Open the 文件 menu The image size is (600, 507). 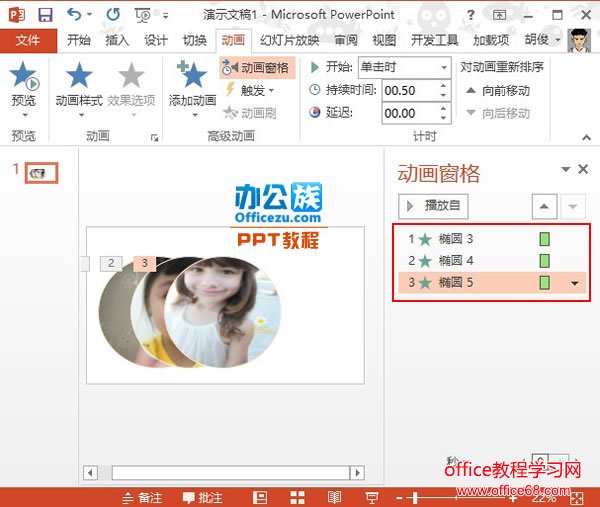pos(28,40)
